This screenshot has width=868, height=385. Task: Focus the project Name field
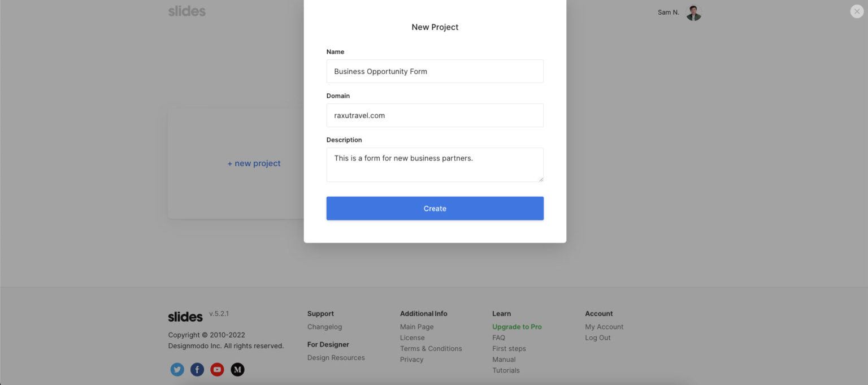(435, 71)
